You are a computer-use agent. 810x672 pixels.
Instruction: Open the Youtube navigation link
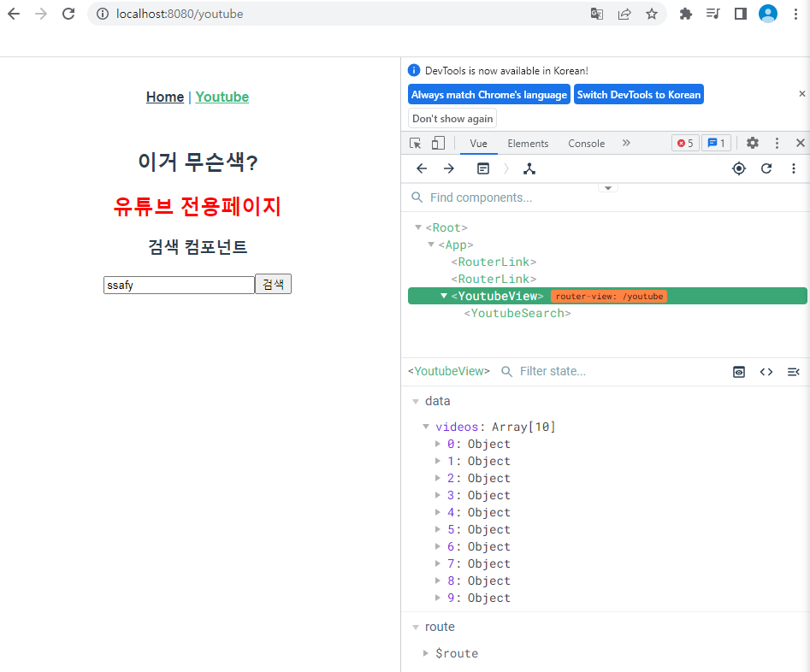tap(222, 97)
